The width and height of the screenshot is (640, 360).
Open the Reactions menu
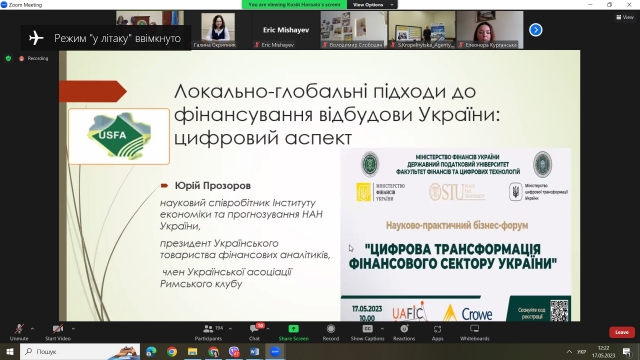point(404,332)
